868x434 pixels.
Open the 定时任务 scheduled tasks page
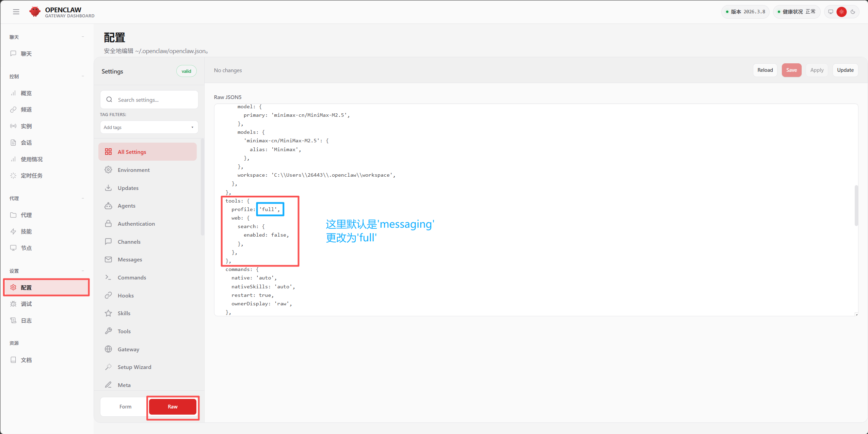point(31,176)
